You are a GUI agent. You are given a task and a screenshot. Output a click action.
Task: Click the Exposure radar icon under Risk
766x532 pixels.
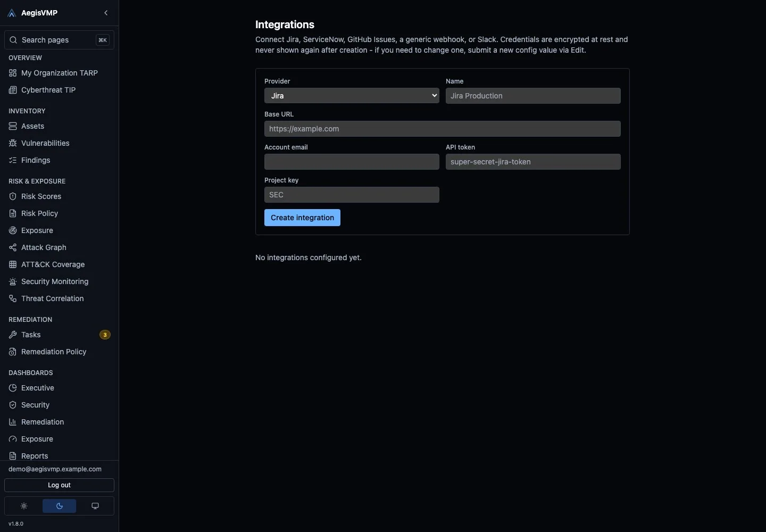(x=13, y=230)
